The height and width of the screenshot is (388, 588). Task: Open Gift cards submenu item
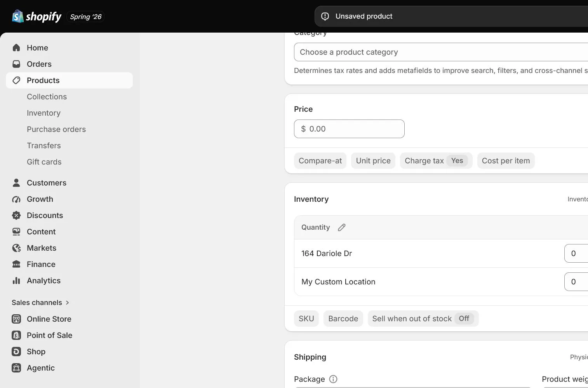(x=44, y=162)
